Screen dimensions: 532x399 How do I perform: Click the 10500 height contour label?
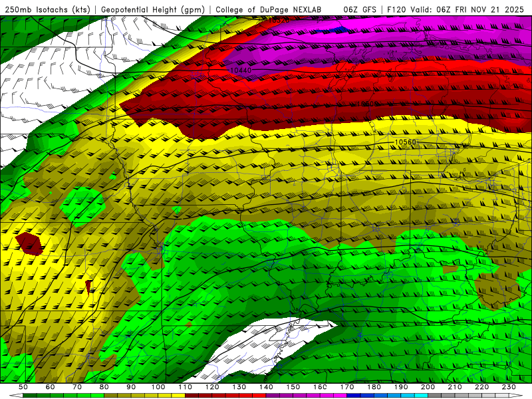[367, 104]
